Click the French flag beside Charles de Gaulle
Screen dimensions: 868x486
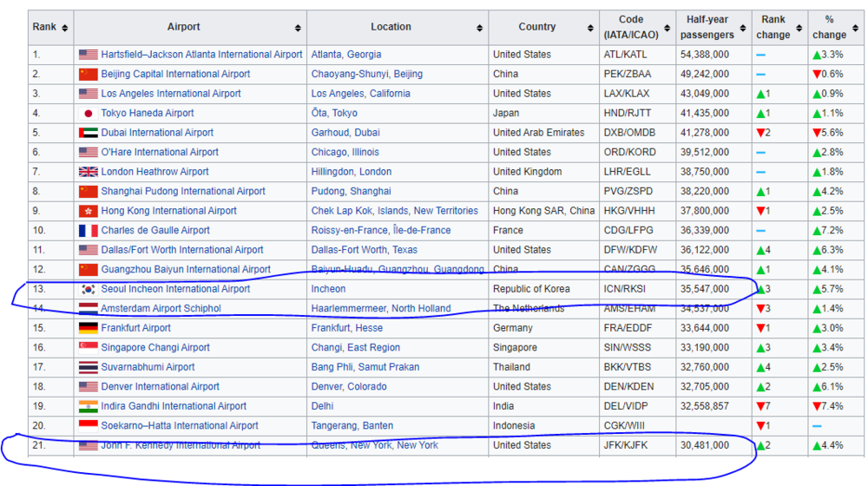(x=88, y=230)
